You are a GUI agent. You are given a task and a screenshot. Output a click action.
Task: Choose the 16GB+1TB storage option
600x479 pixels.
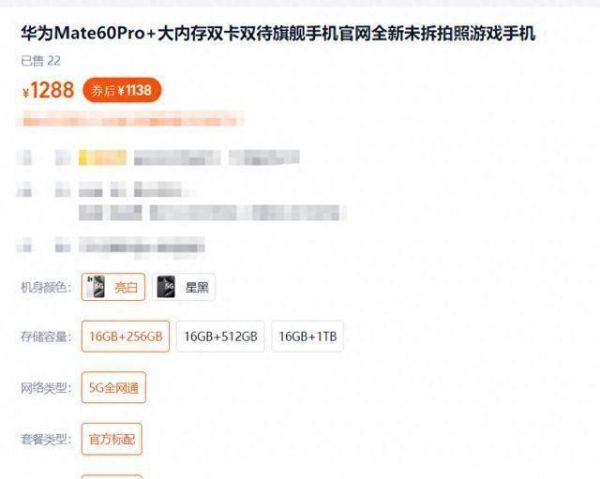[307, 336]
